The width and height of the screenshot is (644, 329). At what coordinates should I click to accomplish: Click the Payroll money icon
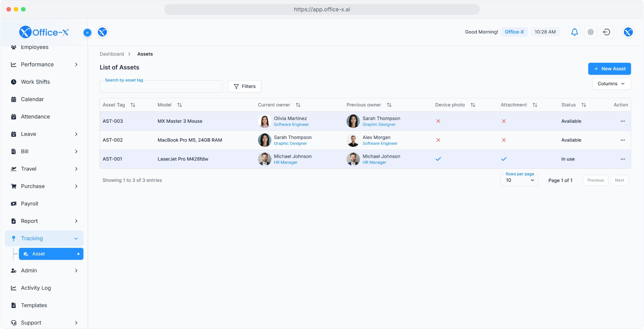point(13,203)
